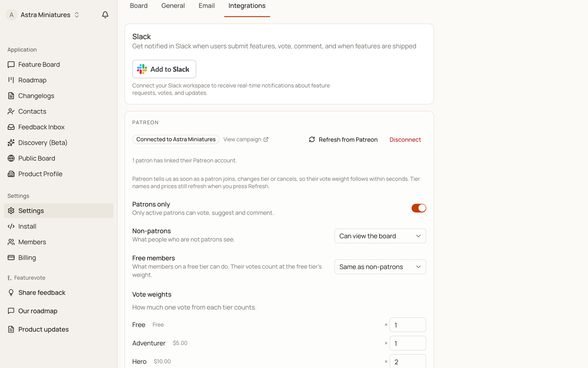This screenshot has width=588, height=368.
Task: Edit the Adventurer tier vote weight field
Action: [x=408, y=343]
